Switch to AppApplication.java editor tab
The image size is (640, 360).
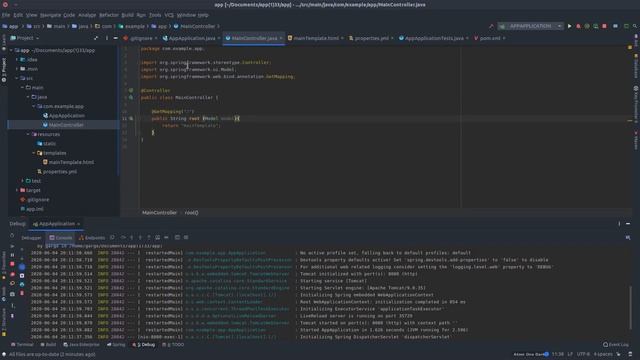pyautogui.click(x=191, y=38)
